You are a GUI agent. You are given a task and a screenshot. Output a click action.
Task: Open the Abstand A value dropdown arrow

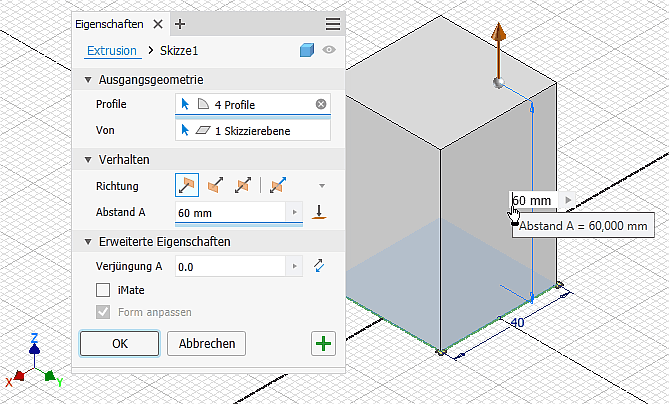(x=293, y=213)
